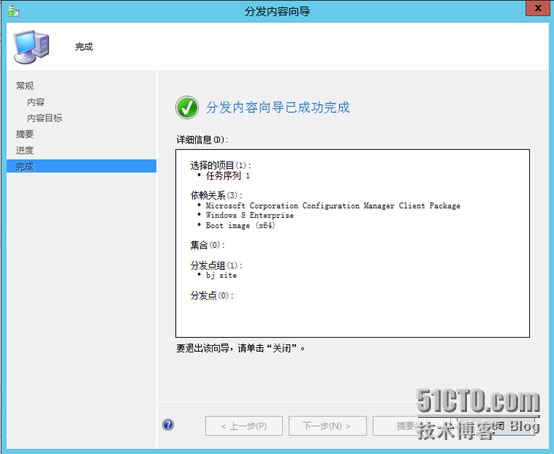
Task: Click the blue help question mark icon
Action: point(168,424)
